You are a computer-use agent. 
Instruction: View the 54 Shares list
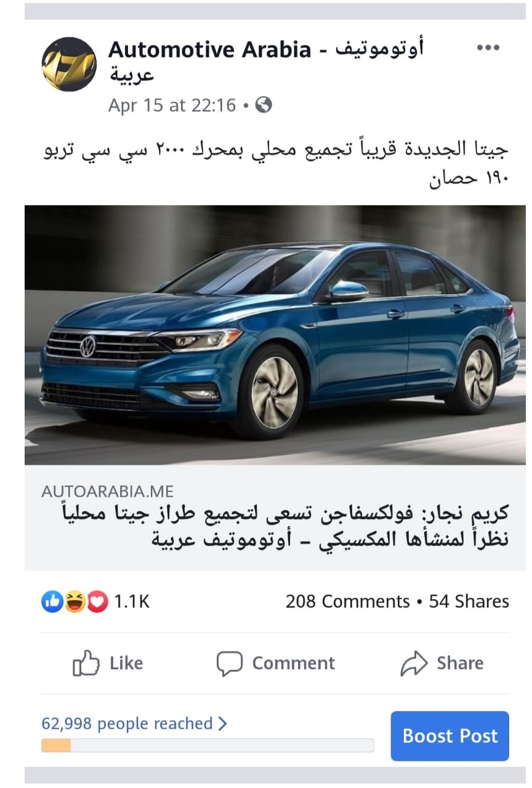pyautogui.click(x=469, y=601)
